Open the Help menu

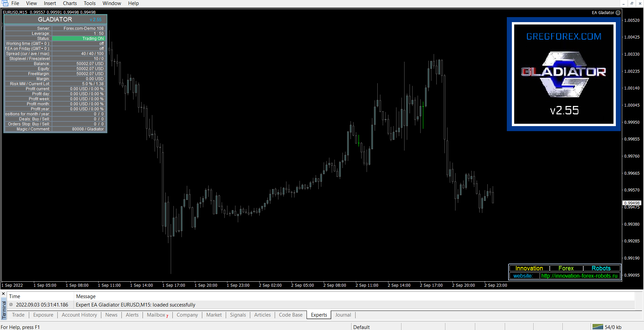133,3
